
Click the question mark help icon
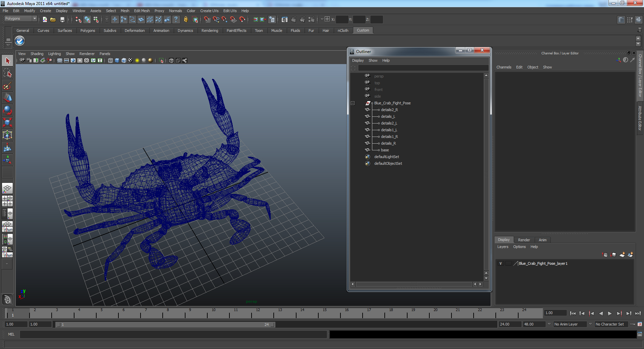point(176,19)
